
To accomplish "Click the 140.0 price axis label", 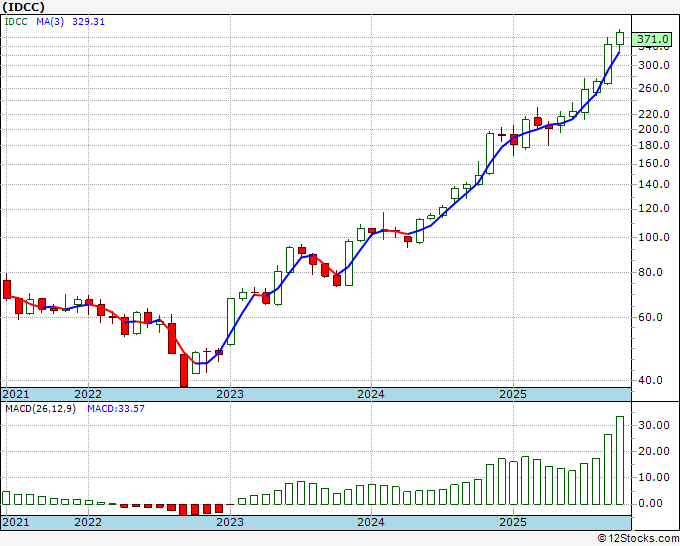I will 654,184.
